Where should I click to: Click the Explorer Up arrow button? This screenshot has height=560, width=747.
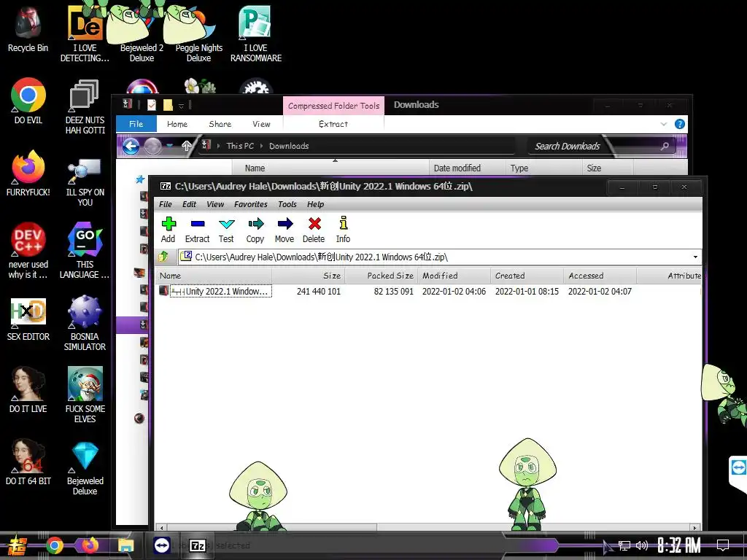(187, 146)
